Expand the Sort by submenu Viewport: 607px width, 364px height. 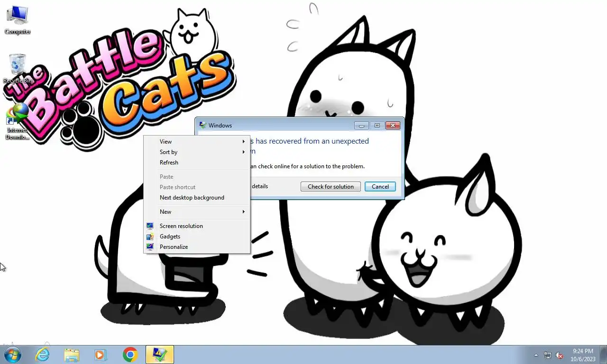coord(197,152)
